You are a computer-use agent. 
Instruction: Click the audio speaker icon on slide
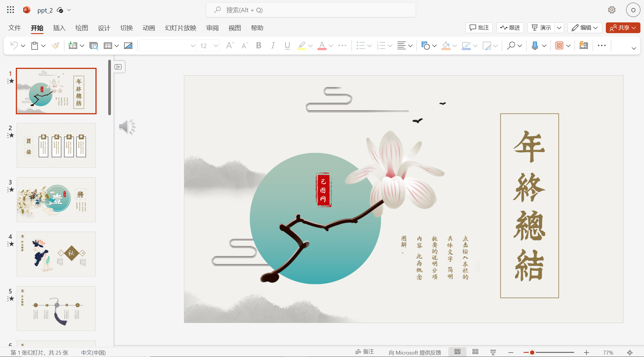127,127
